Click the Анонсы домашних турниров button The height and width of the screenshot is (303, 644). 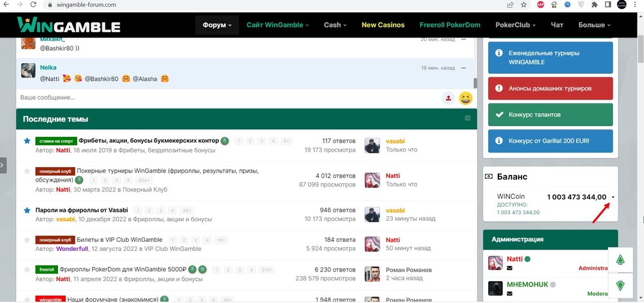coord(551,88)
